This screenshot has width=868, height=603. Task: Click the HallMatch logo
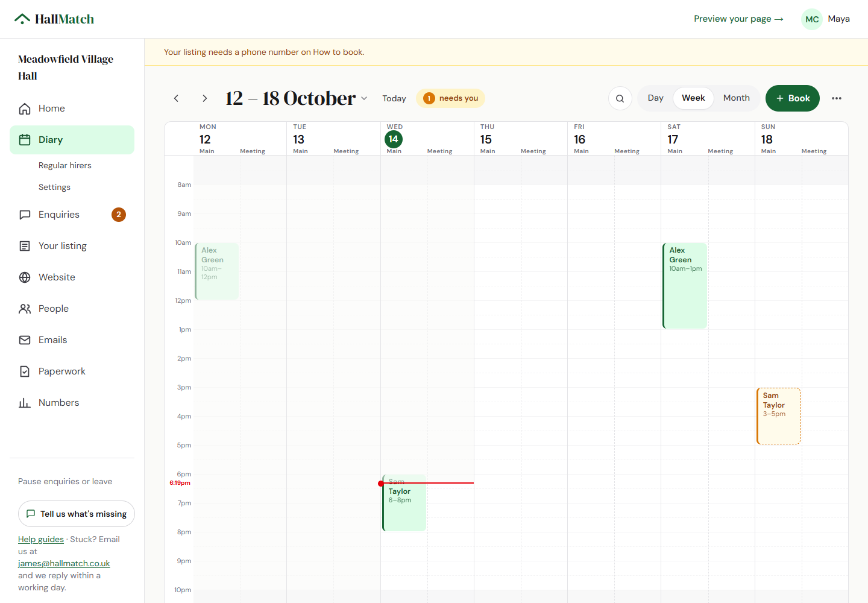pyautogui.click(x=54, y=19)
